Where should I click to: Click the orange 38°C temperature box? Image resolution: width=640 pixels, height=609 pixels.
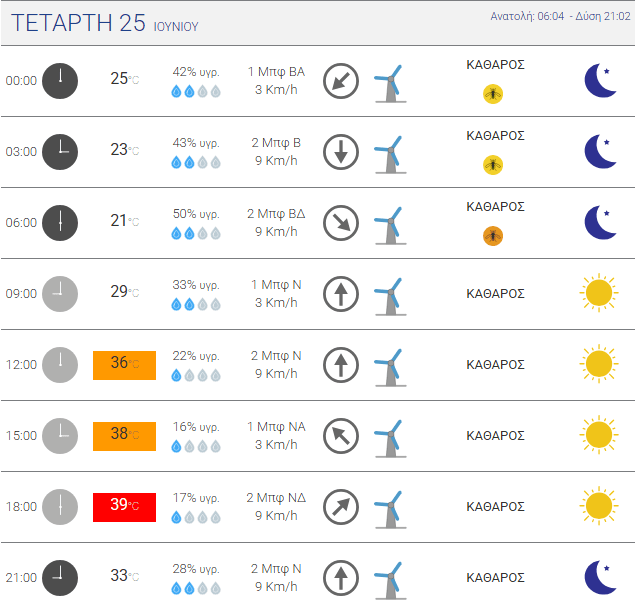click(x=124, y=436)
